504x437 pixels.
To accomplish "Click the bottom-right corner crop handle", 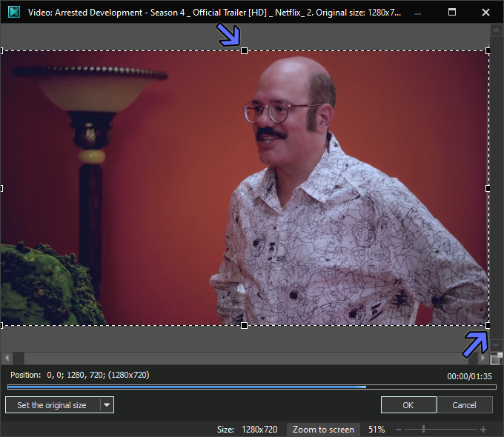I will (x=488, y=325).
